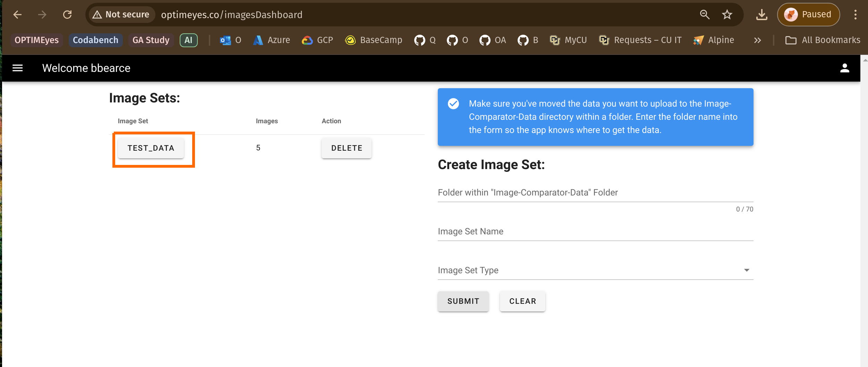Expand the hidden bookmarks chevron
Viewport: 868px width, 367px height.
pos(757,40)
